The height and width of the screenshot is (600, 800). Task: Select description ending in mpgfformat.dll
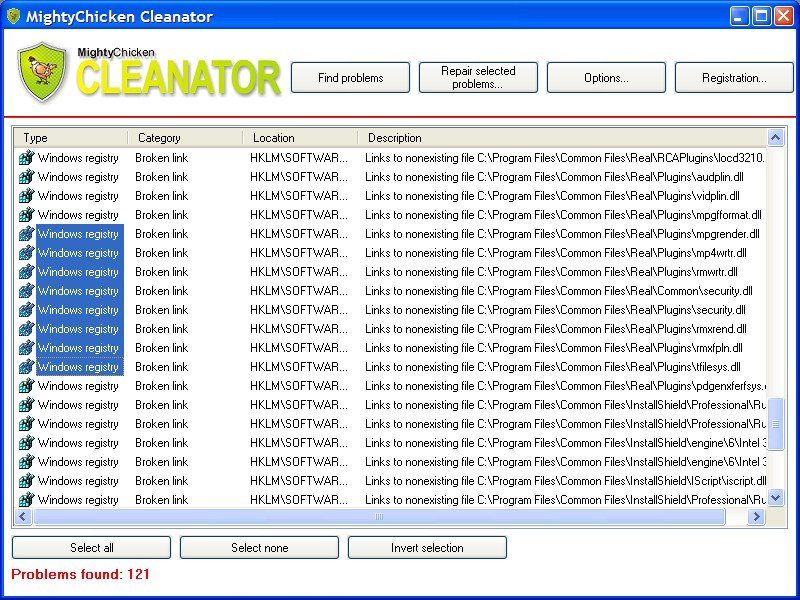tap(563, 215)
